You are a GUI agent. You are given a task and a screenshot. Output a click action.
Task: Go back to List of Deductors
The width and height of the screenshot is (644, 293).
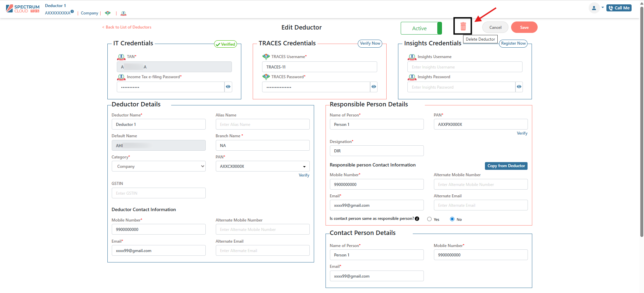point(127,27)
